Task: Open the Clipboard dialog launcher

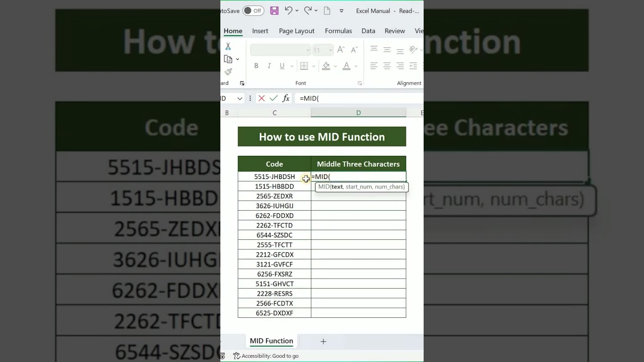Action: pyautogui.click(x=242, y=83)
